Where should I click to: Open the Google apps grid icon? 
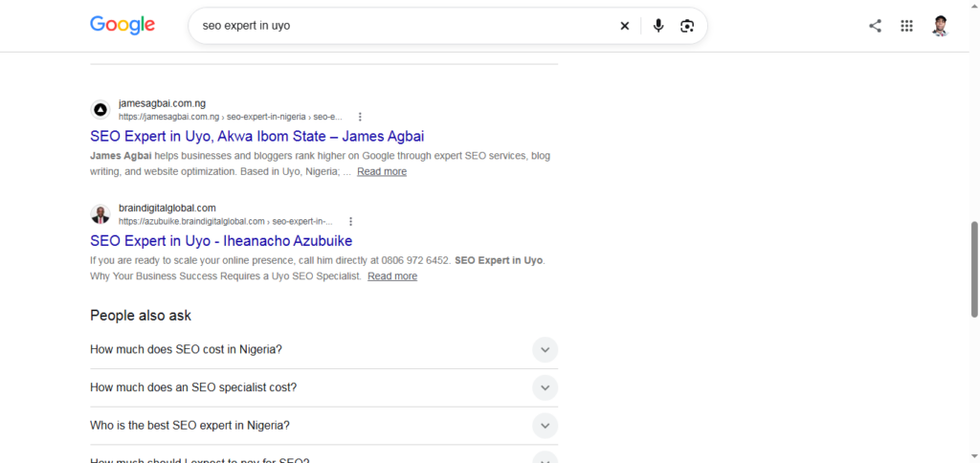click(x=906, y=26)
